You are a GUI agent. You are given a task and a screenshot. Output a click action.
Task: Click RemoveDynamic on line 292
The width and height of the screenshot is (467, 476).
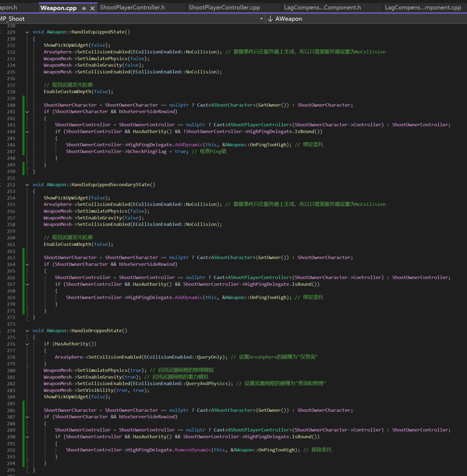coord(193,450)
